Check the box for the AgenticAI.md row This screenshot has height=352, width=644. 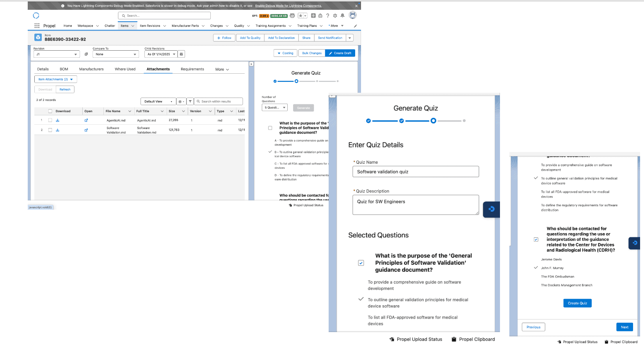tap(50, 120)
